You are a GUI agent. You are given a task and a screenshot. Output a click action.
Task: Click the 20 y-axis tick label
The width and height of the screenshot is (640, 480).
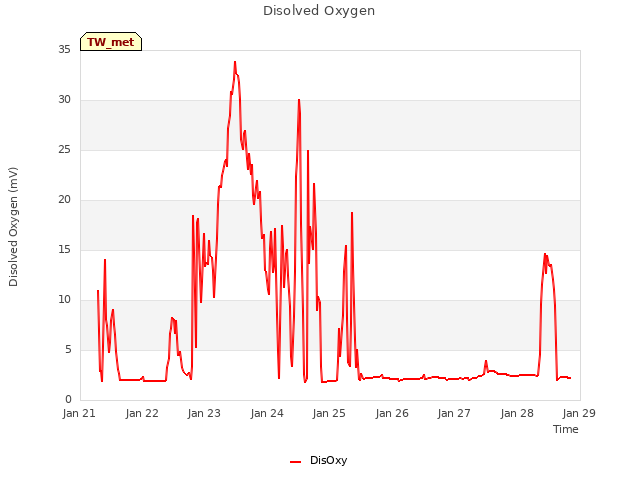click(x=64, y=200)
